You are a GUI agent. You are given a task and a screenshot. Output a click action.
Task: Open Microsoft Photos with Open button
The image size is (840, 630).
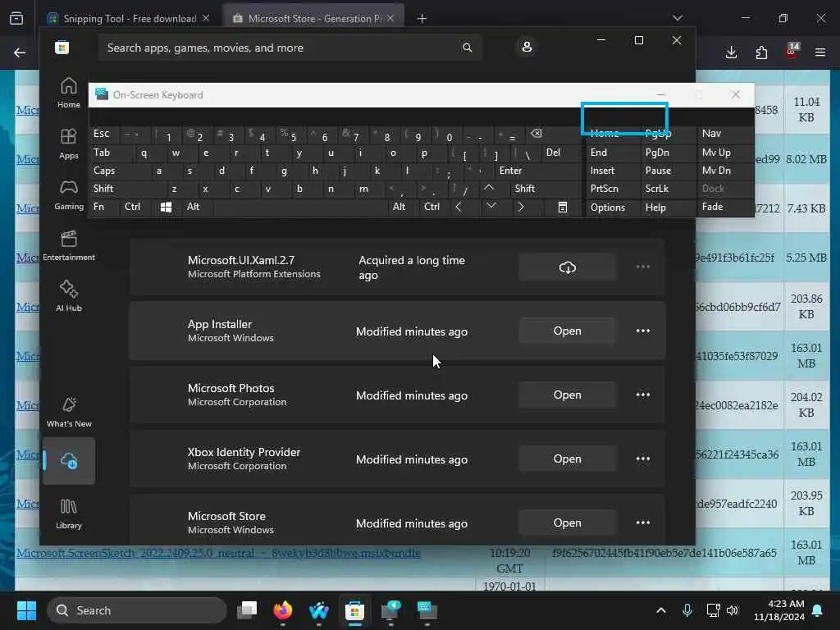tap(568, 395)
